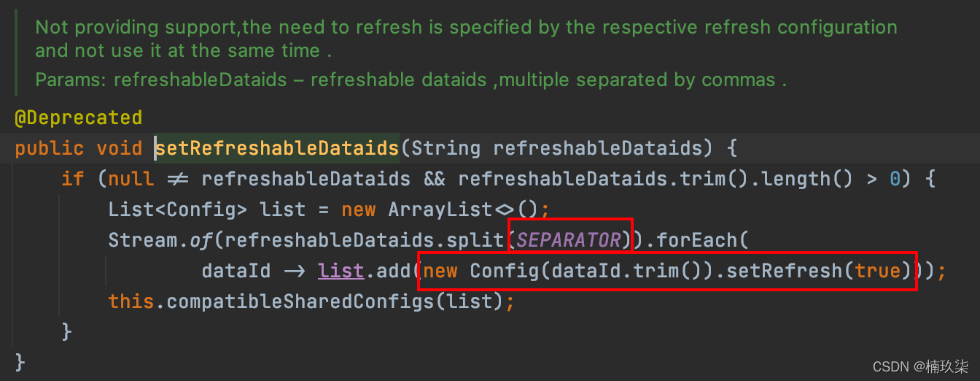Click the if keyword
This screenshot has height=381, width=980.
click(x=72, y=179)
